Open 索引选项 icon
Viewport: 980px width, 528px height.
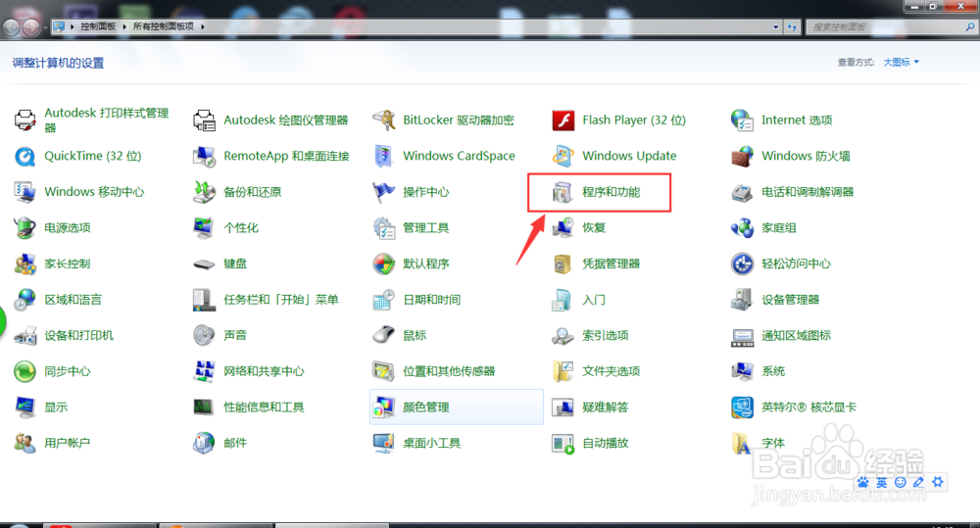[x=563, y=336]
